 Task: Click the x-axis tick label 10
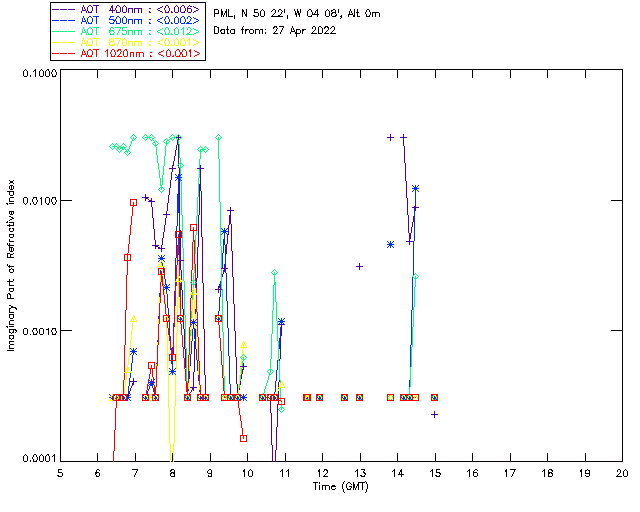[x=247, y=473]
